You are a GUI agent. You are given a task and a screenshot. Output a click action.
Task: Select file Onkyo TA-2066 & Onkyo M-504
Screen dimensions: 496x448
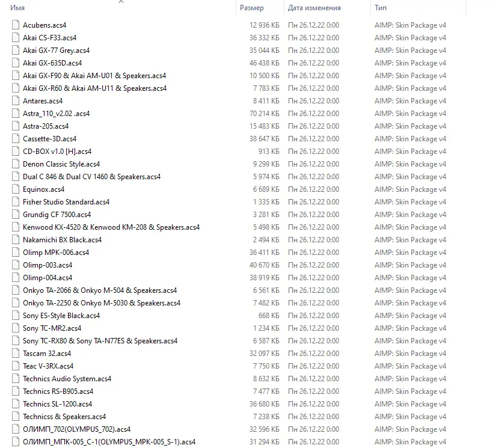coord(100,290)
